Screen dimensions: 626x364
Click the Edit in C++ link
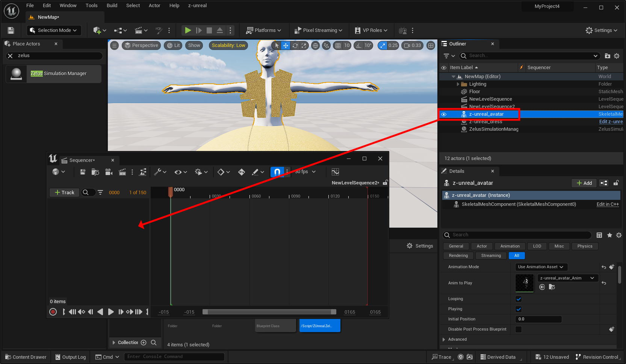click(608, 204)
